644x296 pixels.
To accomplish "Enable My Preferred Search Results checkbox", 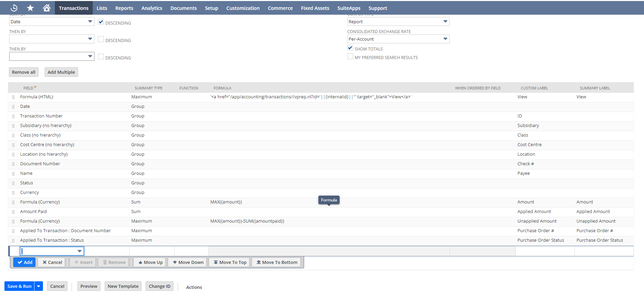I will click(350, 57).
